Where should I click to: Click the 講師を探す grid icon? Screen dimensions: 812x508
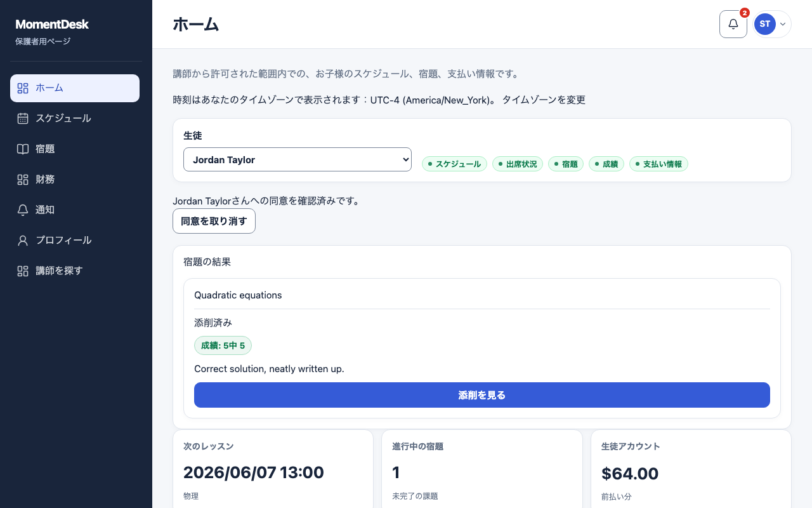point(23,271)
